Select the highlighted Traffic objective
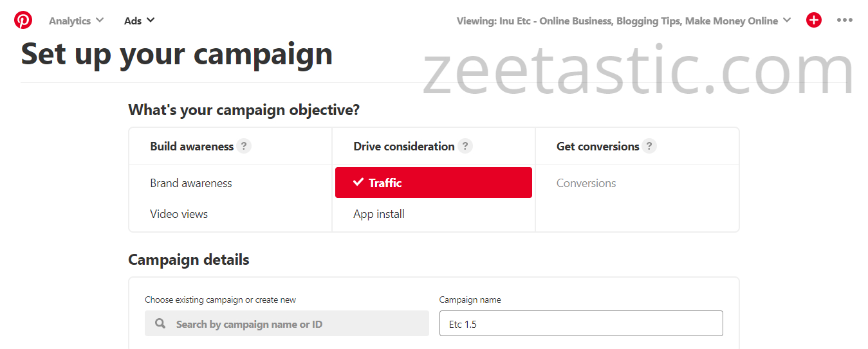Screen dimensions: 868x349 [x=433, y=183]
